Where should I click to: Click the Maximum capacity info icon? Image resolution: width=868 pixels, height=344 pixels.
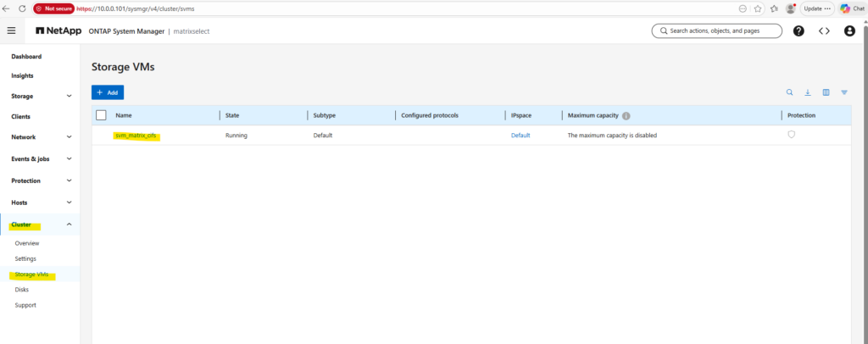click(x=626, y=115)
